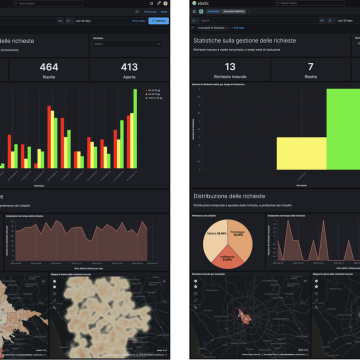Expand the date quick menu in left window
This screenshot has height=360, width=360.
(69, 21)
